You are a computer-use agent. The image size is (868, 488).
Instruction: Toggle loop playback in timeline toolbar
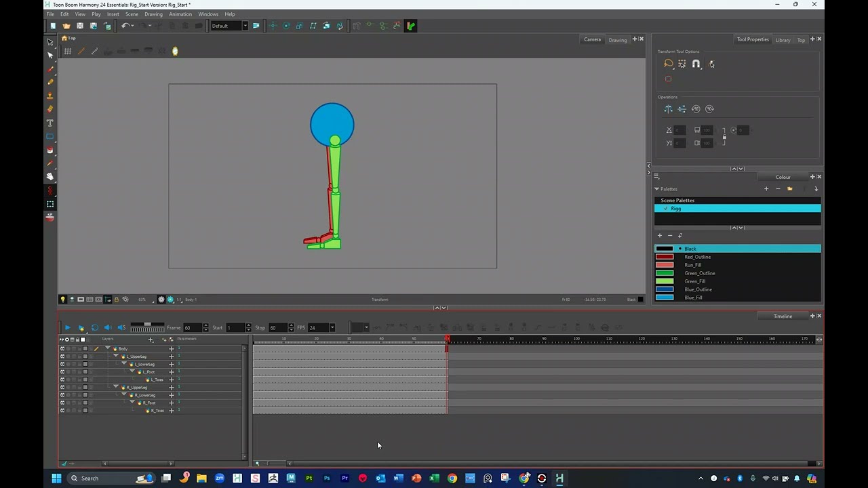94,328
